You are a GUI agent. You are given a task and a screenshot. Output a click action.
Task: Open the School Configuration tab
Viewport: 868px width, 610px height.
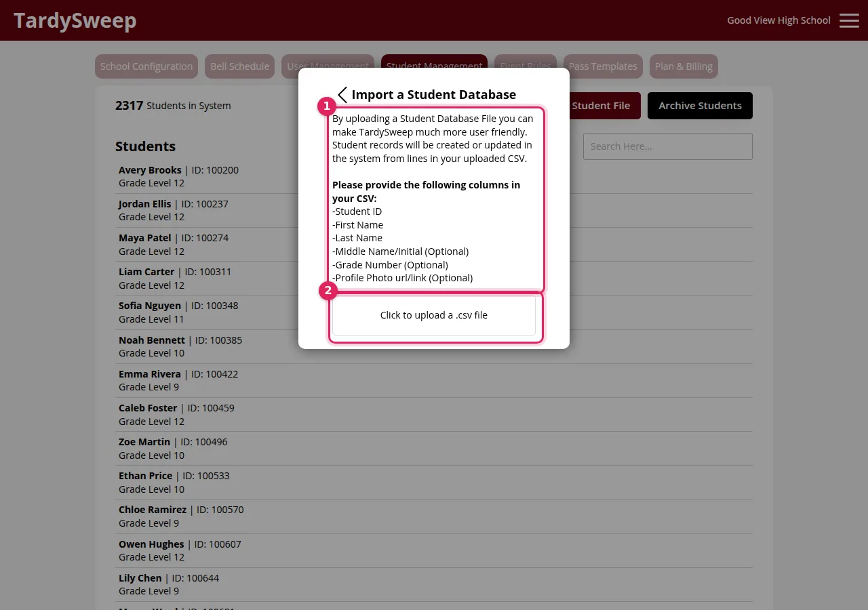click(x=146, y=66)
